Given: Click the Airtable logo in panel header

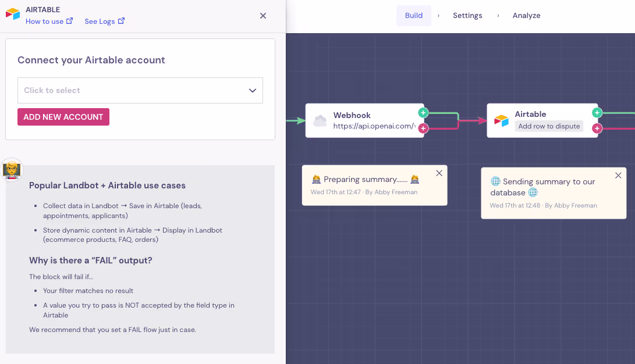Looking at the screenshot, I should (13, 14).
